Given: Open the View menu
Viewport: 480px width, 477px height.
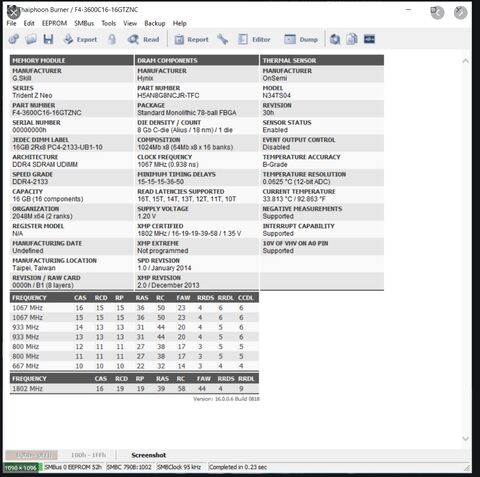Looking at the screenshot, I should pos(130,23).
